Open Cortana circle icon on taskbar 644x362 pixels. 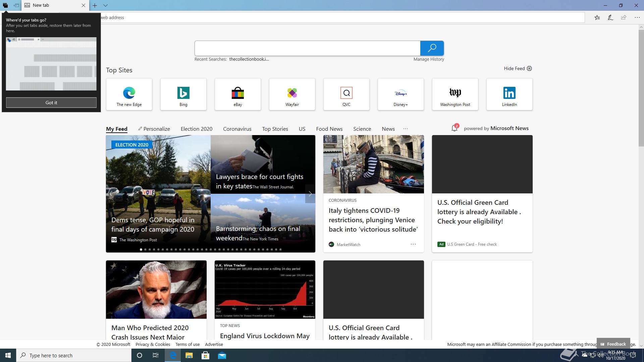click(x=140, y=355)
